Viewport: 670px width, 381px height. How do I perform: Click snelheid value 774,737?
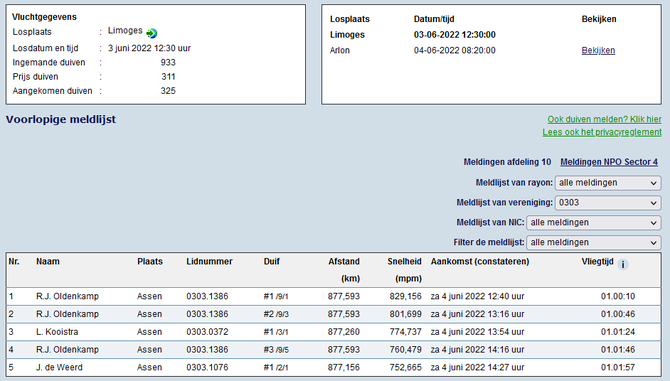coord(406,332)
